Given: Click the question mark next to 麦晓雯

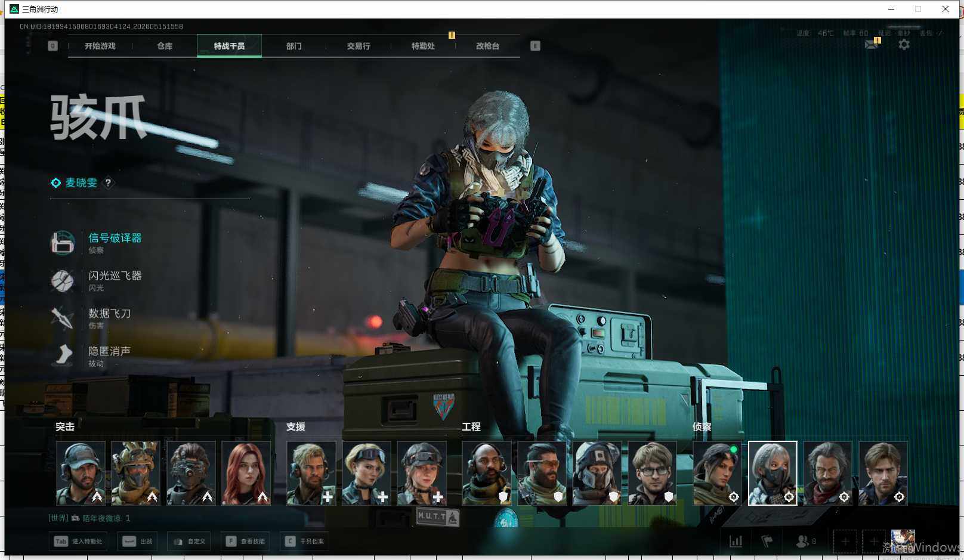Looking at the screenshot, I should pyautogui.click(x=108, y=183).
